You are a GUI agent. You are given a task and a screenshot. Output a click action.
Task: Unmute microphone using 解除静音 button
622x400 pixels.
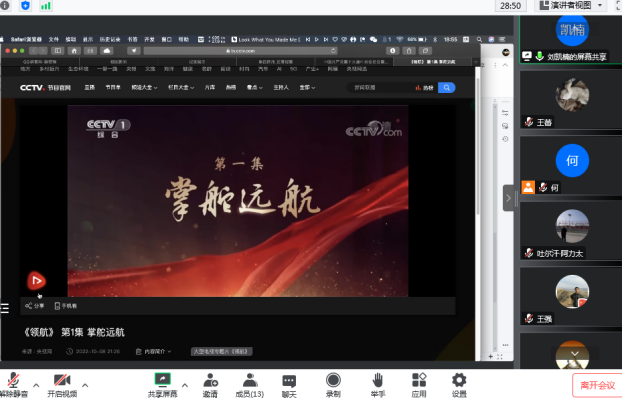coord(14,382)
